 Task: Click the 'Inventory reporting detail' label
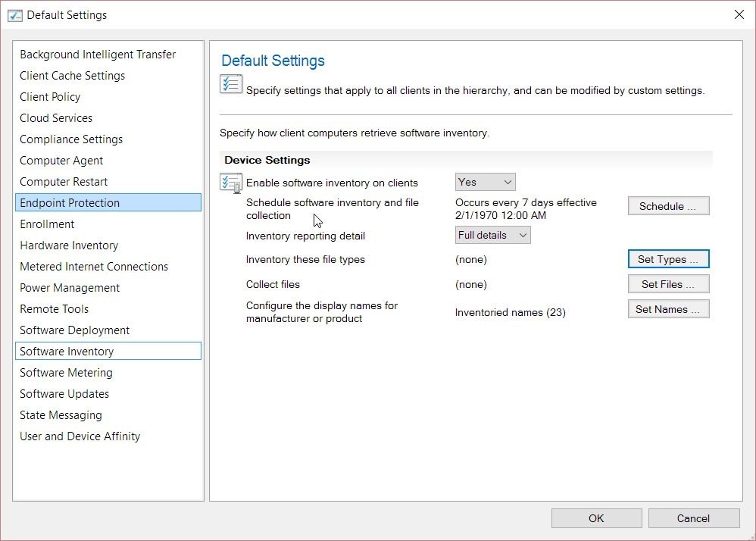305,236
